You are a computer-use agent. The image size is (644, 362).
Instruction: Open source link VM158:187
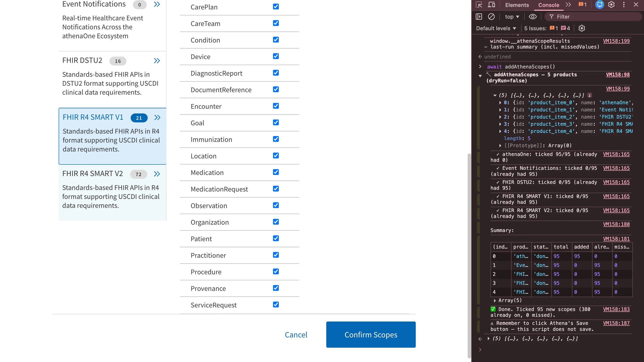(616, 323)
